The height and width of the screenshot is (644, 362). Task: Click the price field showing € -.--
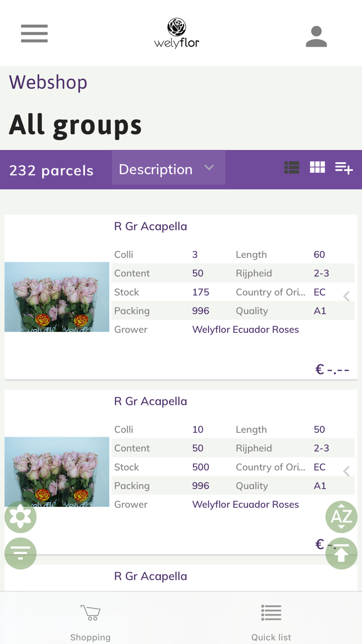pyautogui.click(x=335, y=369)
